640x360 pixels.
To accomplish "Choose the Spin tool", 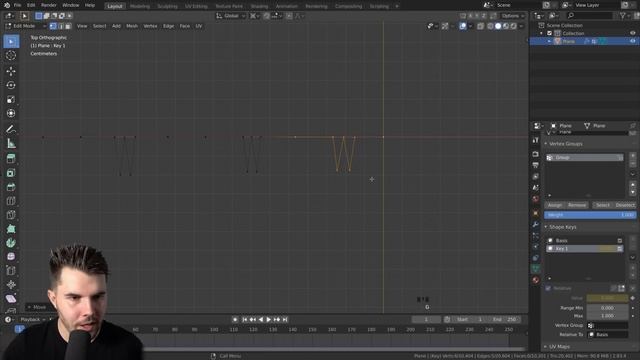I will (11, 242).
